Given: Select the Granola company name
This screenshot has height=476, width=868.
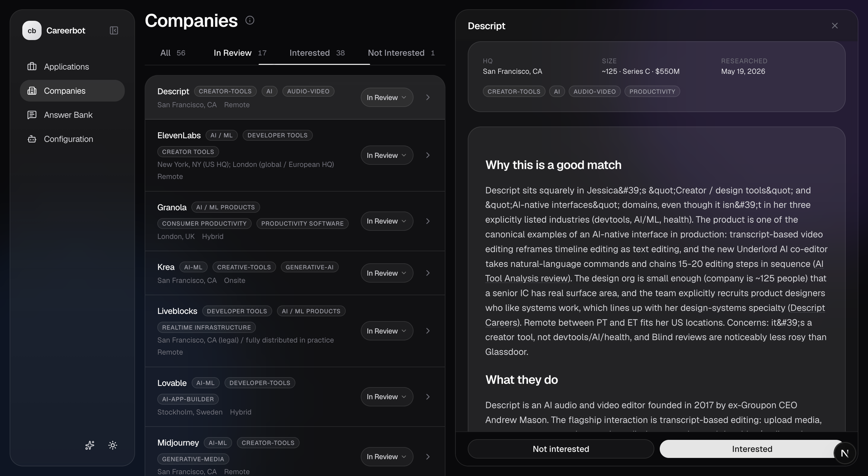Looking at the screenshot, I should pyautogui.click(x=172, y=207).
